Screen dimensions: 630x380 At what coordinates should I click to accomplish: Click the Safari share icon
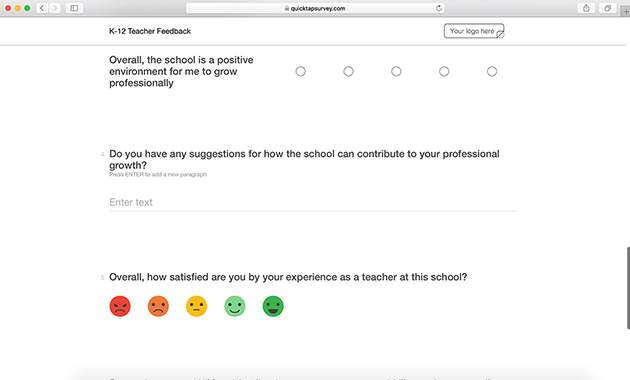(x=586, y=8)
